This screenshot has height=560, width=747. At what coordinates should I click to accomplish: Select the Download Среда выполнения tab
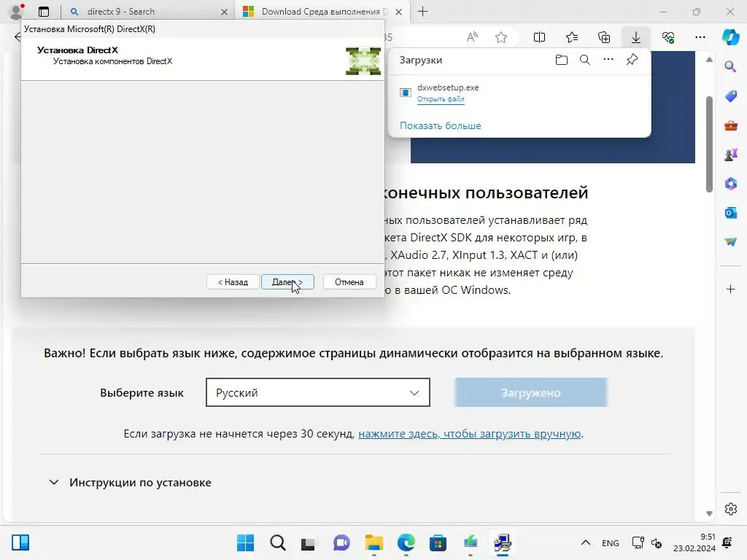click(322, 12)
